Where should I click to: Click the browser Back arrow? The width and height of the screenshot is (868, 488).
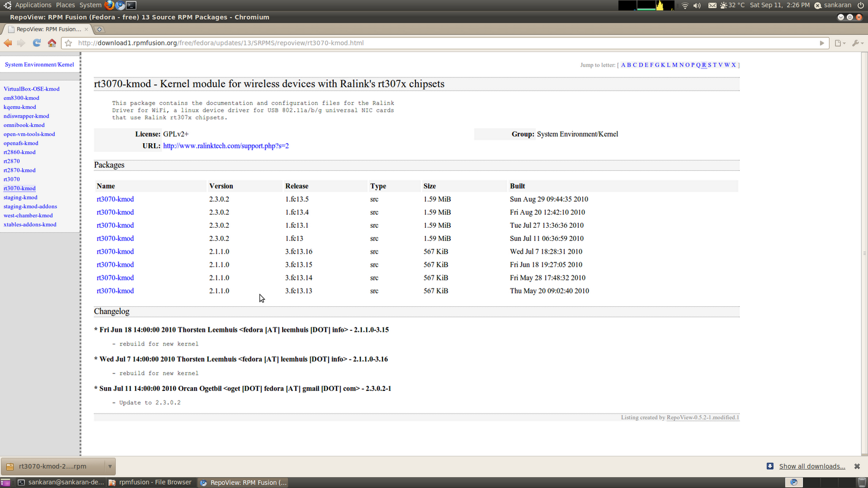[8, 43]
